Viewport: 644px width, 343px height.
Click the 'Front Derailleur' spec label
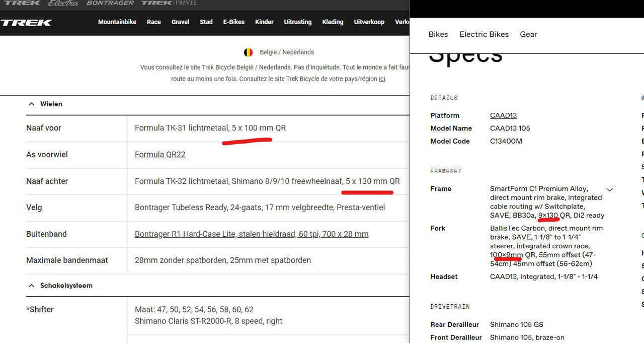coord(456,337)
